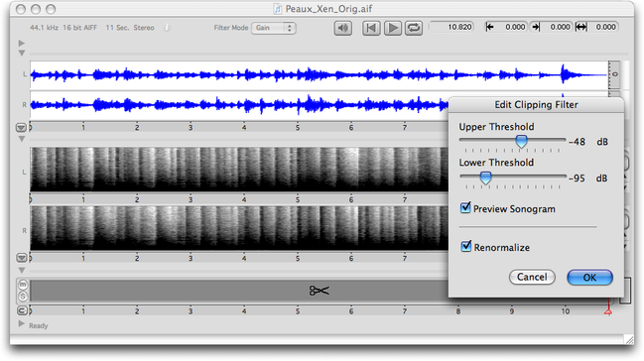Open the Filter Mode Gain popup

point(274,28)
